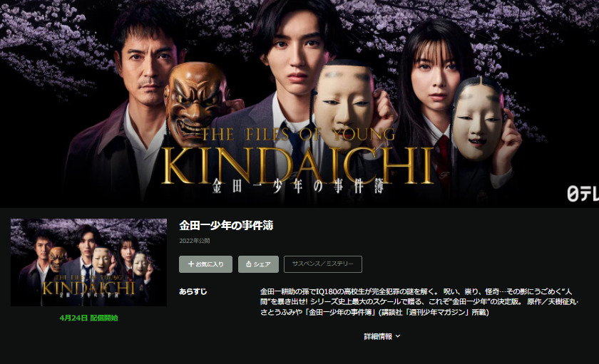This screenshot has width=599, height=364.
Task: Click the brown demon mask in the banner
Action: (195, 103)
